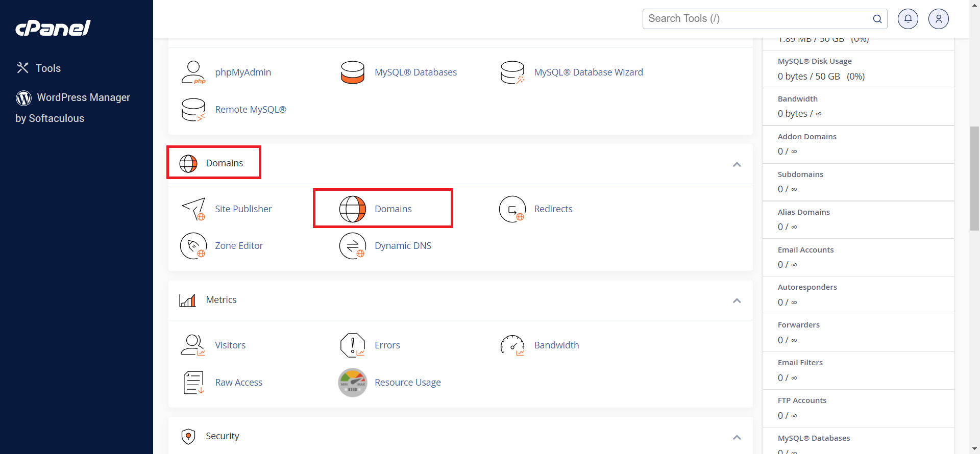Select the Forwarders statistic label
980x454 pixels.
click(x=799, y=325)
